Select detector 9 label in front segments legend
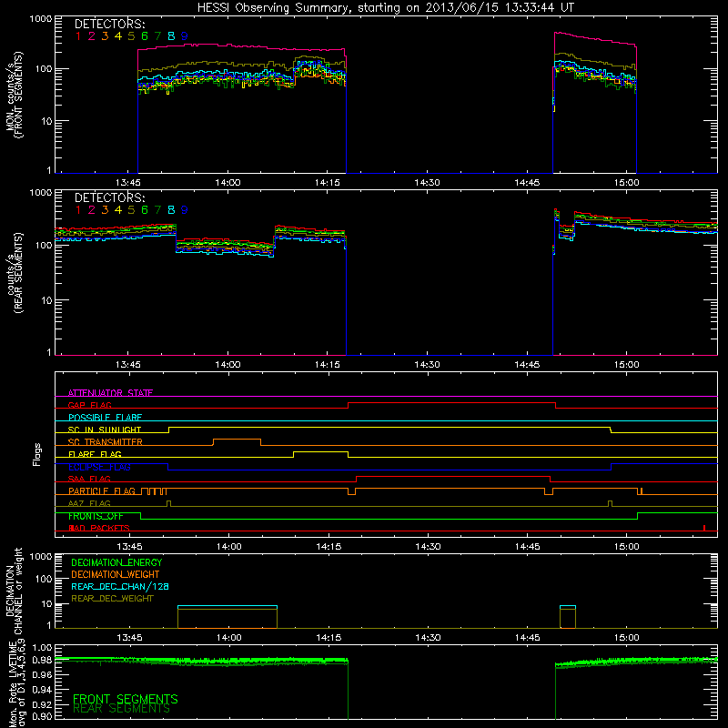 (x=185, y=36)
